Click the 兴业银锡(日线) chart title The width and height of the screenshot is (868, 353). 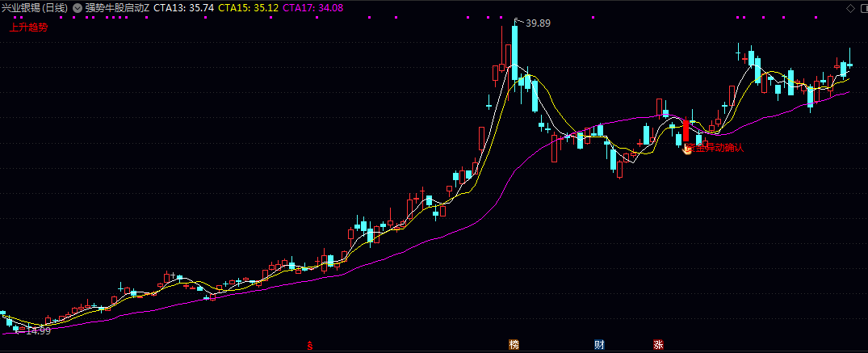(x=36, y=8)
